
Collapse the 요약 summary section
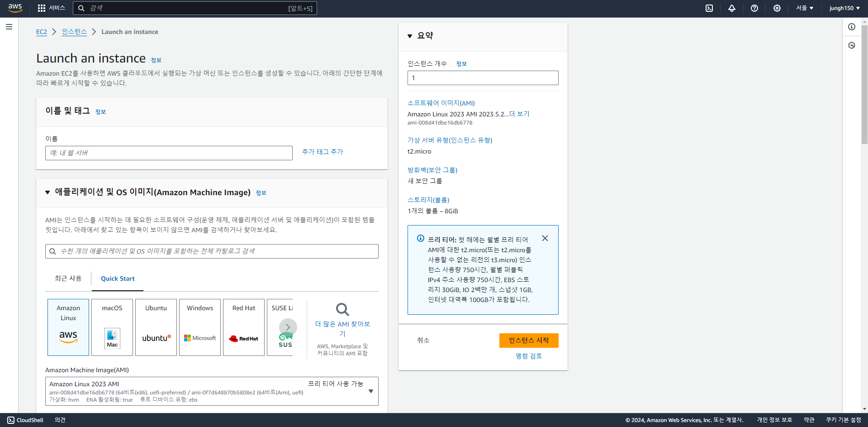click(x=410, y=36)
